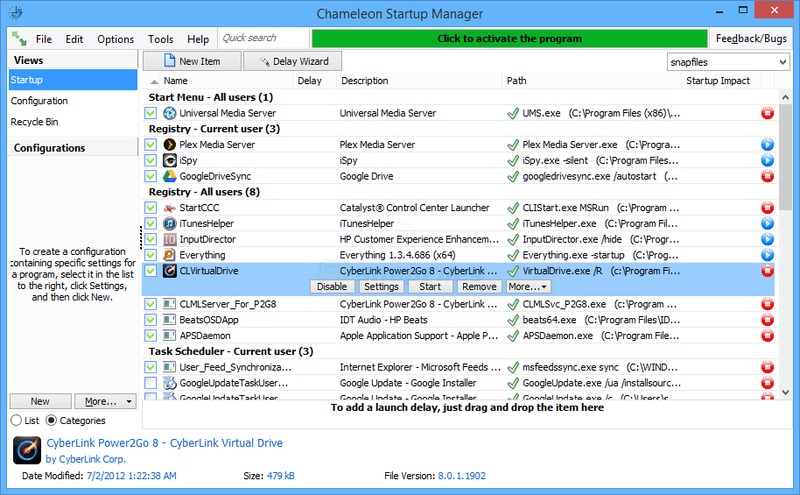Sort list by the Name column header

(176, 81)
